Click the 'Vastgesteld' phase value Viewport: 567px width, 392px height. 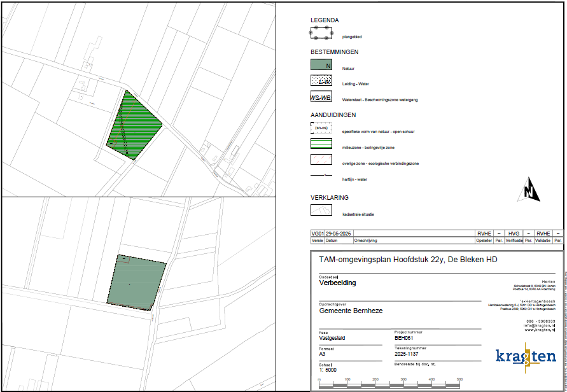coord(332,338)
